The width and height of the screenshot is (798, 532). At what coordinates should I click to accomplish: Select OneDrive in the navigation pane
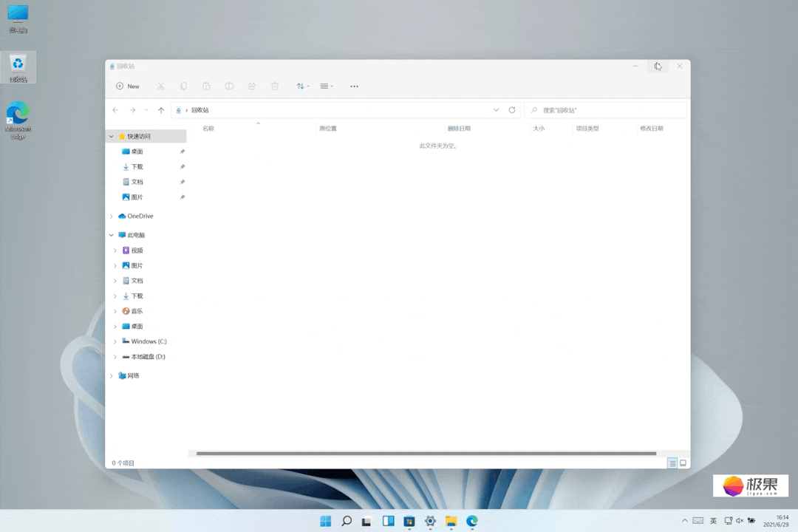click(136, 216)
